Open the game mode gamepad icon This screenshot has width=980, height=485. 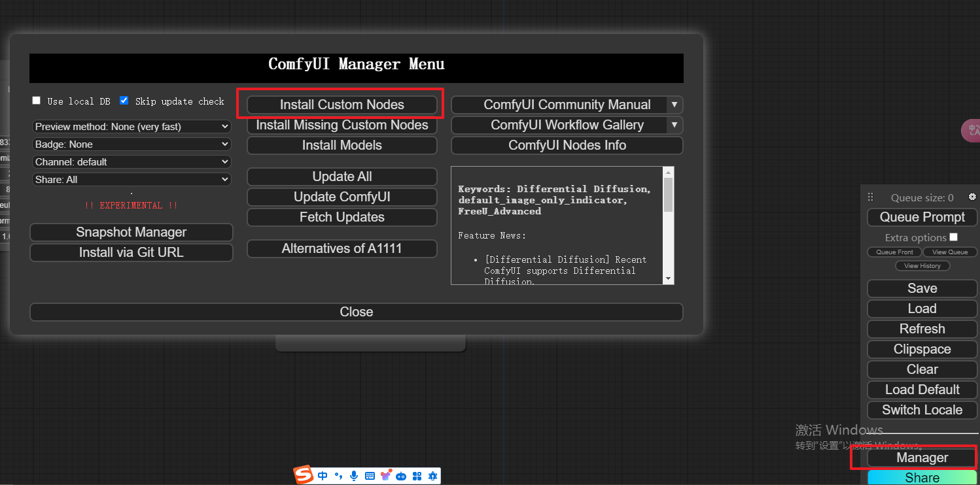401,477
